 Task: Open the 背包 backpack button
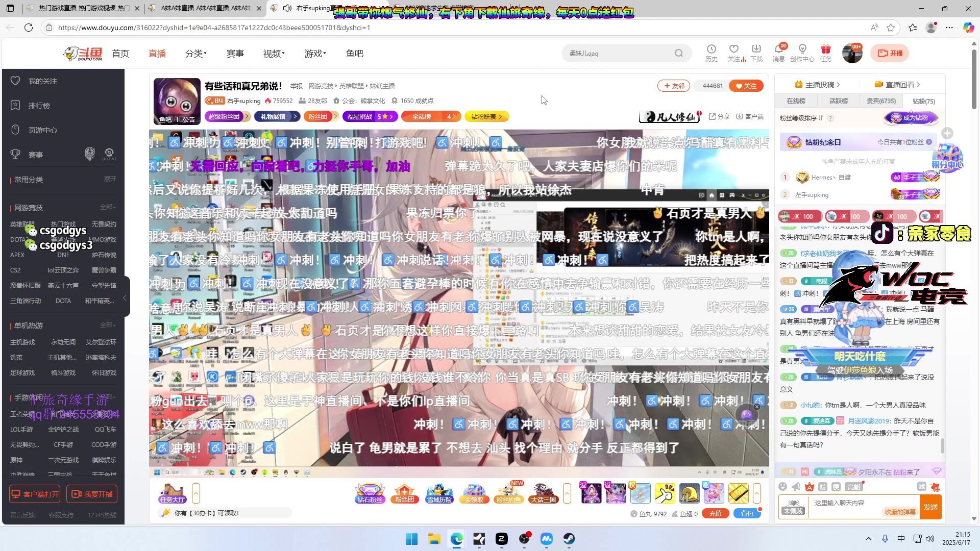coord(747,514)
